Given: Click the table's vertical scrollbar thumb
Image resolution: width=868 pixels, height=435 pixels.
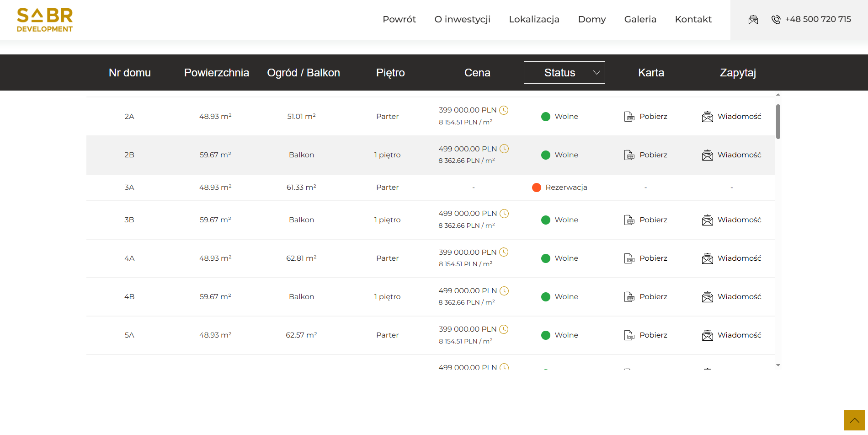Looking at the screenshot, I should click(778, 121).
